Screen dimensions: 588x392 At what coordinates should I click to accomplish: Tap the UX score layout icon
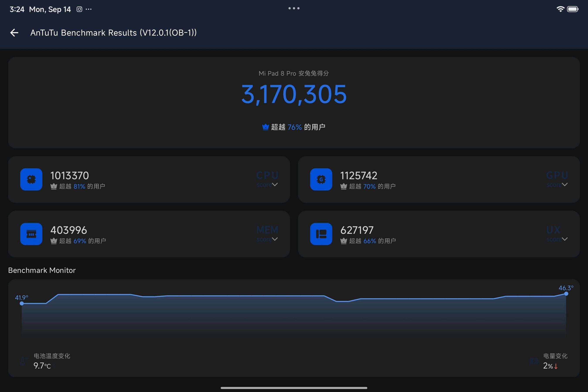coord(321,234)
